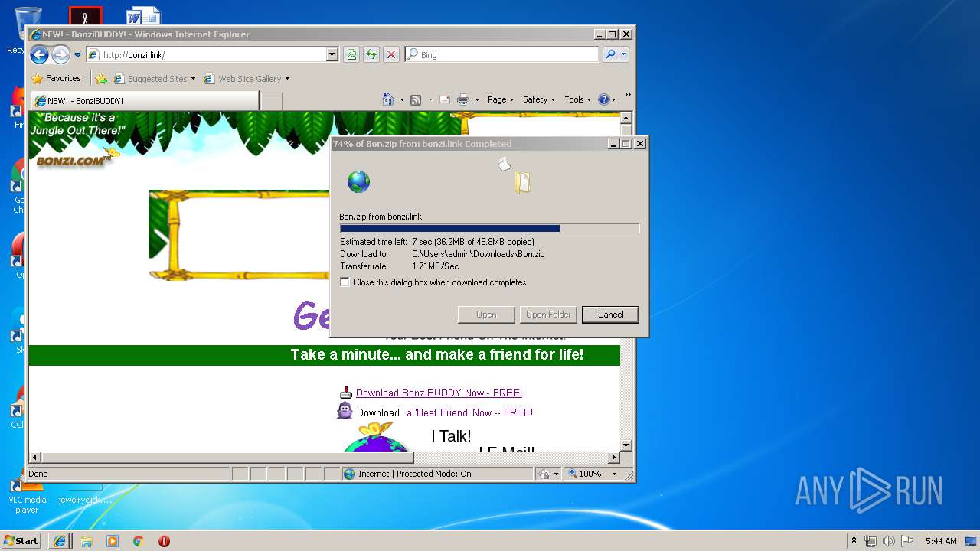Open recent pages dropdown next to Forward
Screen dimensions: 980x551
(x=77, y=55)
